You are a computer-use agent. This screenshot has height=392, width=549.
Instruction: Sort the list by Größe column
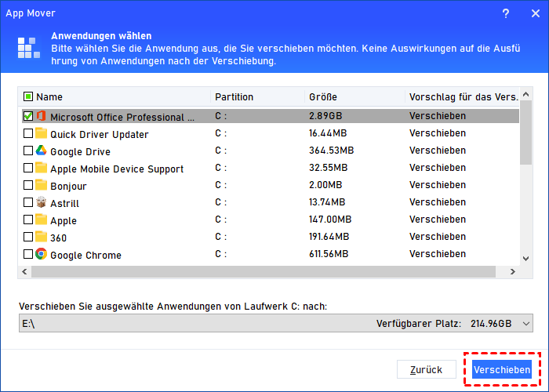click(x=353, y=97)
